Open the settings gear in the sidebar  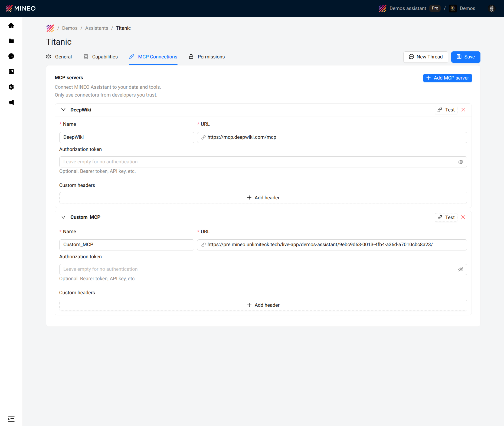coord(11,87)
